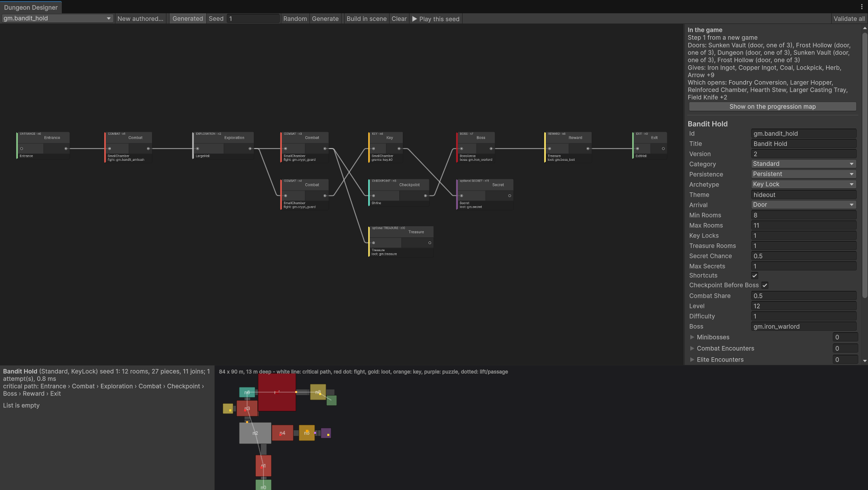Switch to the Dungeon Designer tab
The height and width of the screenshot is (490, 868).
(31, 7)
